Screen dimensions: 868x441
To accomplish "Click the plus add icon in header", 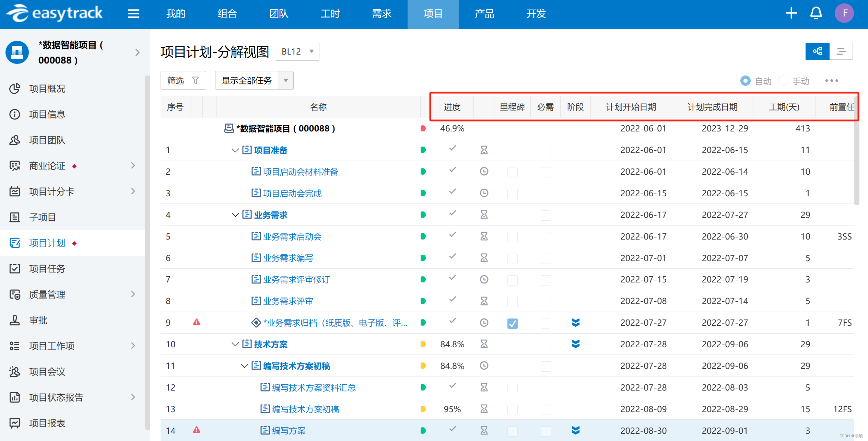I will point(791,13).
